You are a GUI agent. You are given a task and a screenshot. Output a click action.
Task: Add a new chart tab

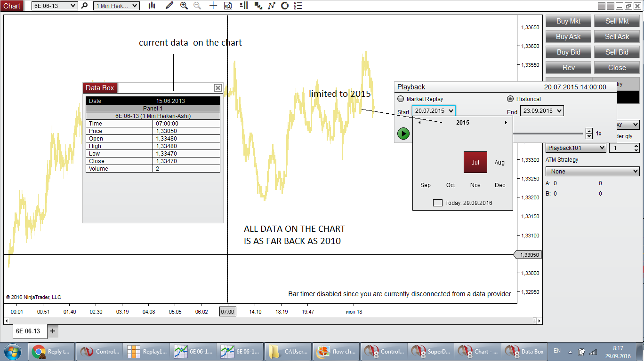[x=53, y=331]
